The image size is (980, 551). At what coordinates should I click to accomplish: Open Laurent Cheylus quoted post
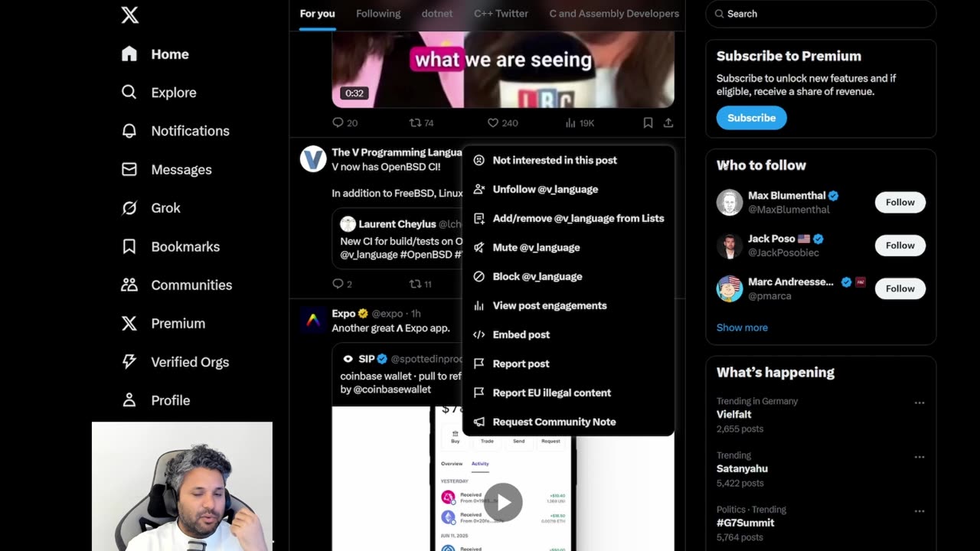tap(398, 240)
